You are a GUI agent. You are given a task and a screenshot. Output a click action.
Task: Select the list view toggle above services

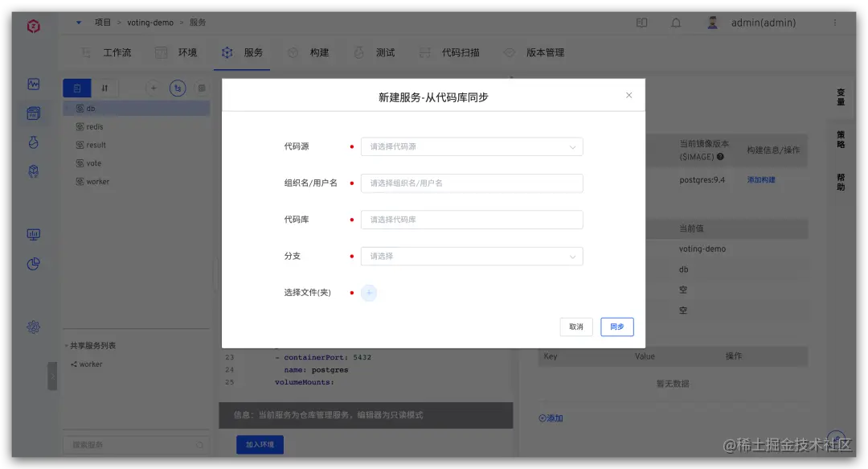77,88
